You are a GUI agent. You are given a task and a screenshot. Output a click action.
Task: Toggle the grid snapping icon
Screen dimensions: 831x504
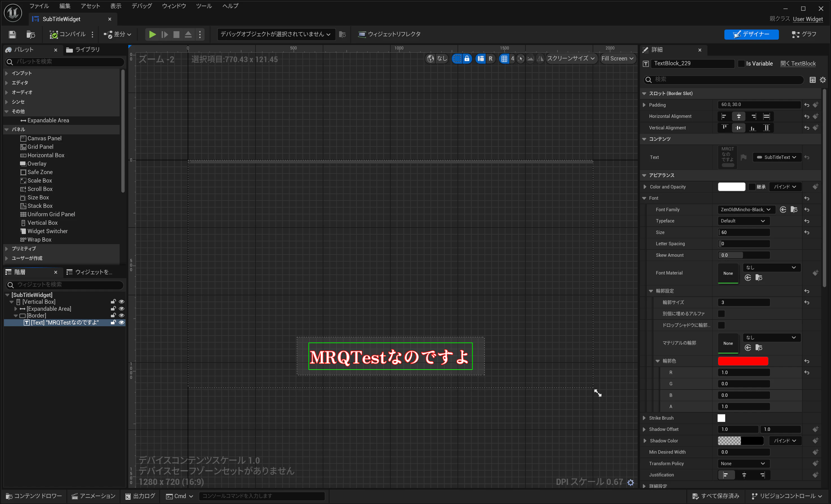click(x=504, y=59)
